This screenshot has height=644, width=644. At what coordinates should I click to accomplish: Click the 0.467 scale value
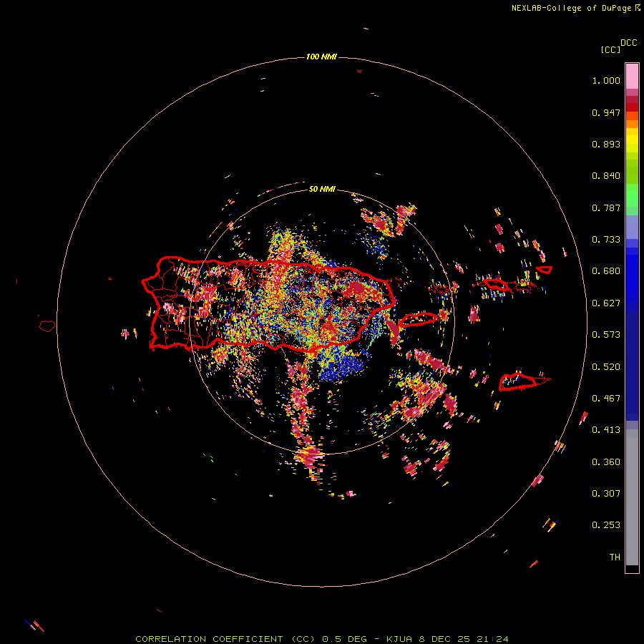tap(606, 399)
